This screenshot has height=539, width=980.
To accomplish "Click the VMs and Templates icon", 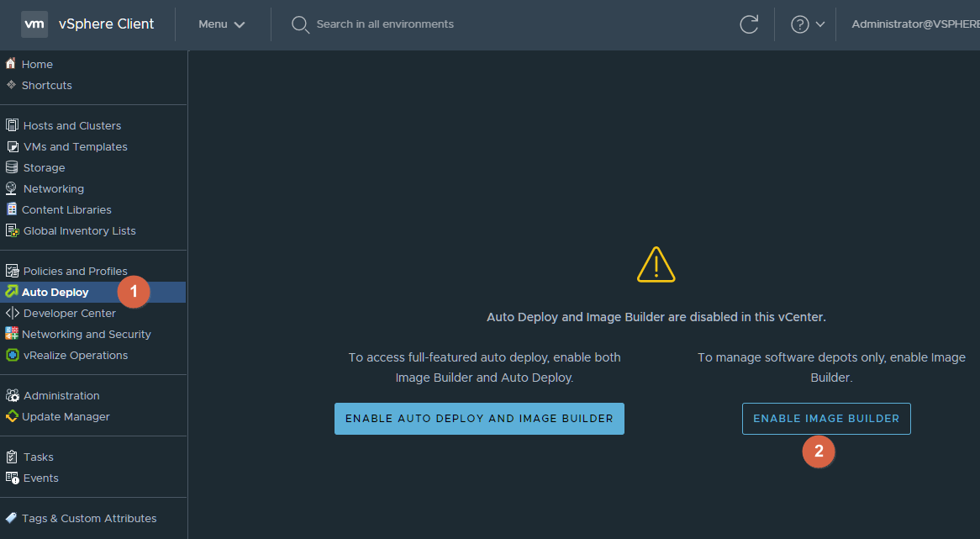I will pos(12,146).
